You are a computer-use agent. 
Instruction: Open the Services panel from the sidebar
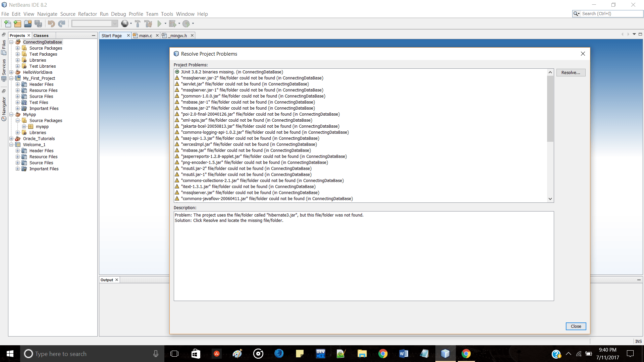pos(4,67)
